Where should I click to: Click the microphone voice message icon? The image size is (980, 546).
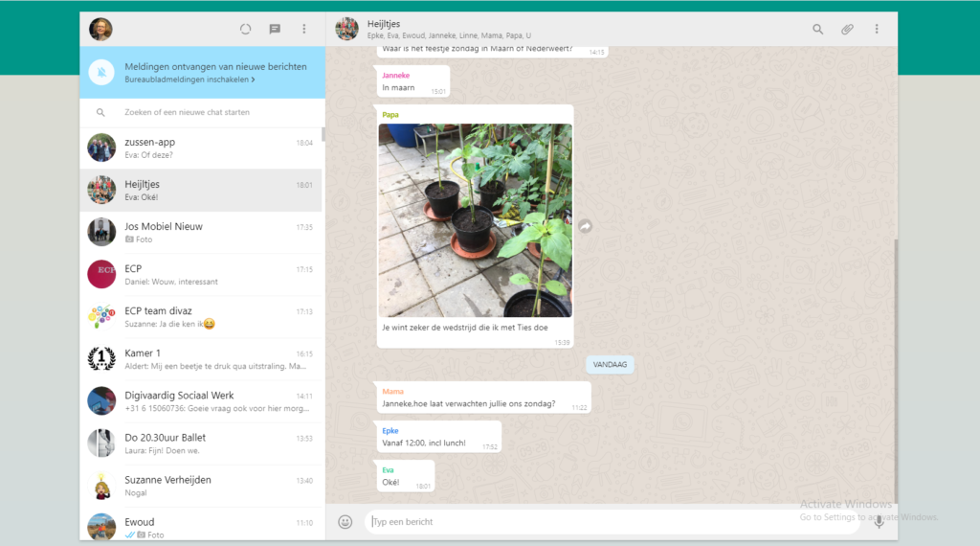pos(879,522)
